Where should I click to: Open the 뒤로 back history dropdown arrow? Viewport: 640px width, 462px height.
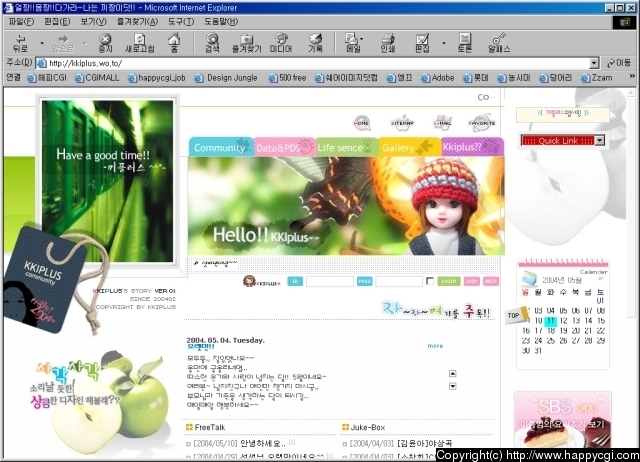click(42, 43)
